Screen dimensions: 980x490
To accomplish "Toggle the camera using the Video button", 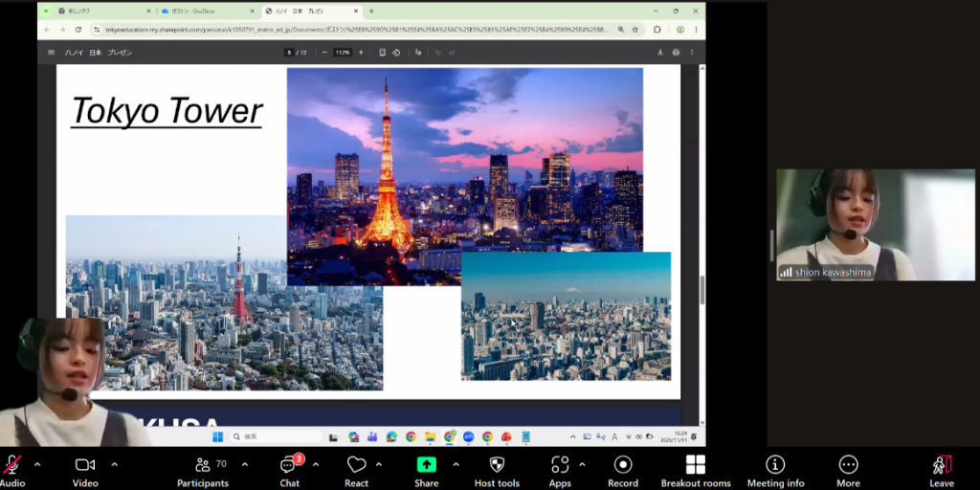I will (x=85, y=465).
